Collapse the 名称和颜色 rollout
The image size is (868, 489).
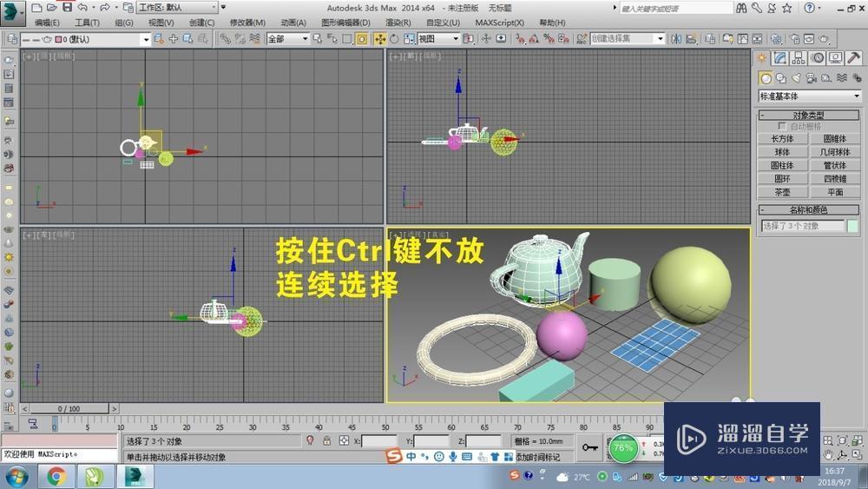[x=809, y=209]
